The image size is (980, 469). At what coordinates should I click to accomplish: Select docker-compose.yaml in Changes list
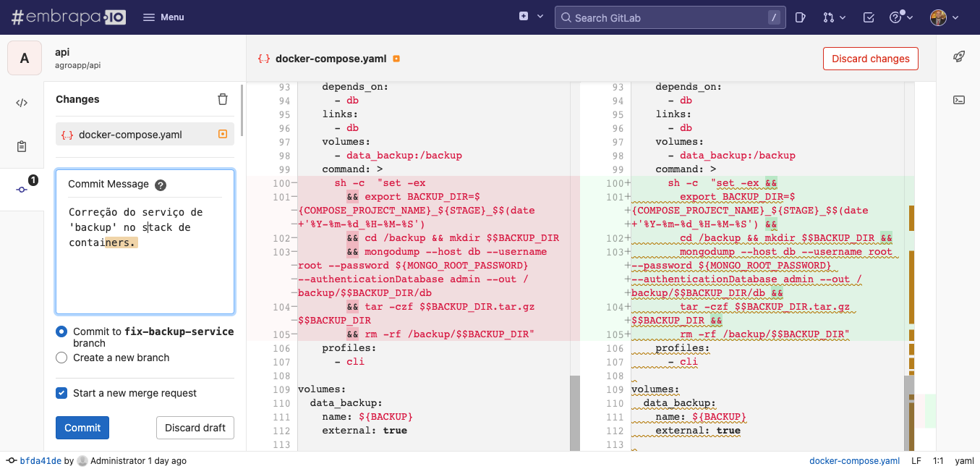click(x=145, y=134)
